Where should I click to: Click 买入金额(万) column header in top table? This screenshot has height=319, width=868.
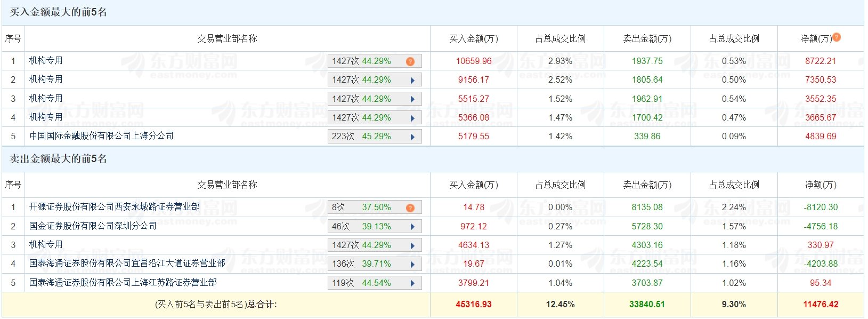click(x=473, y=38)
